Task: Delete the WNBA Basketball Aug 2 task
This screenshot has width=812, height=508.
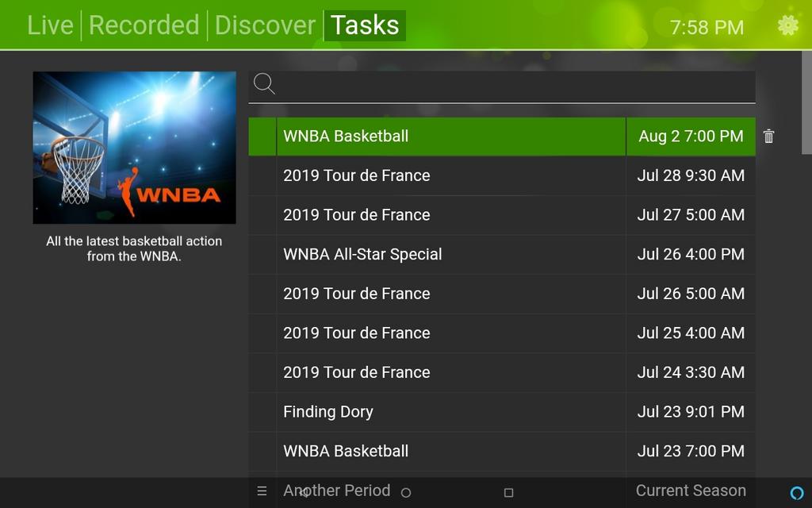Action: point(768,137)
